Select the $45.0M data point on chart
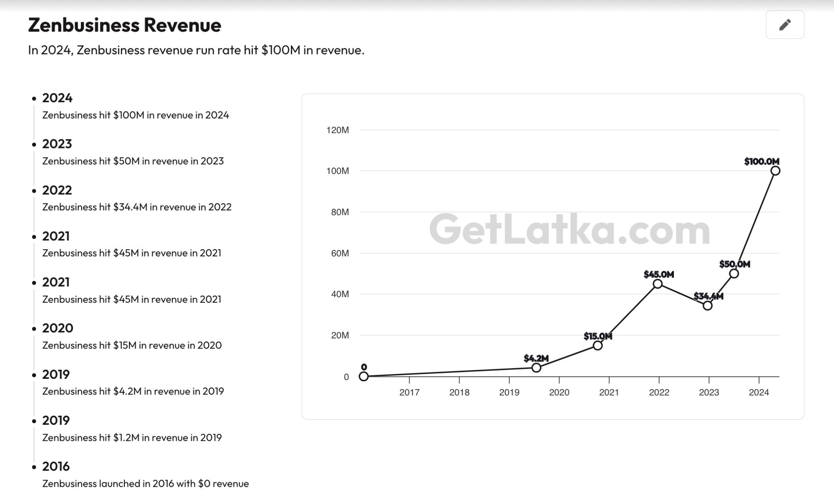 coord(658,284)
